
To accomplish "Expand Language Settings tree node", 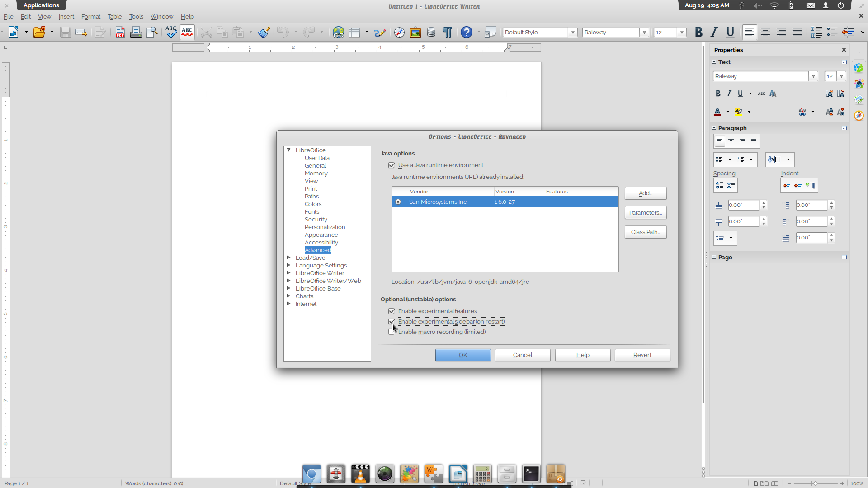I will 288,265.
